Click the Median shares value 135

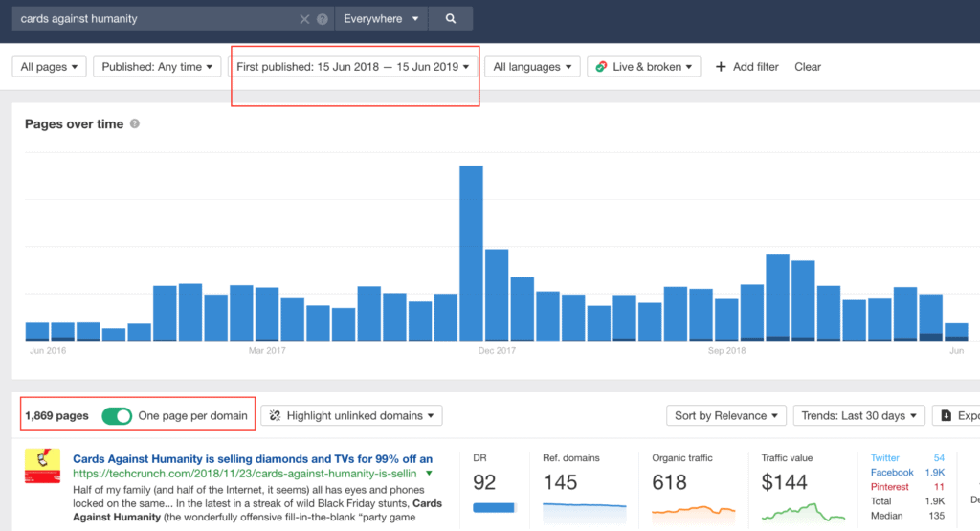(936, 516)
